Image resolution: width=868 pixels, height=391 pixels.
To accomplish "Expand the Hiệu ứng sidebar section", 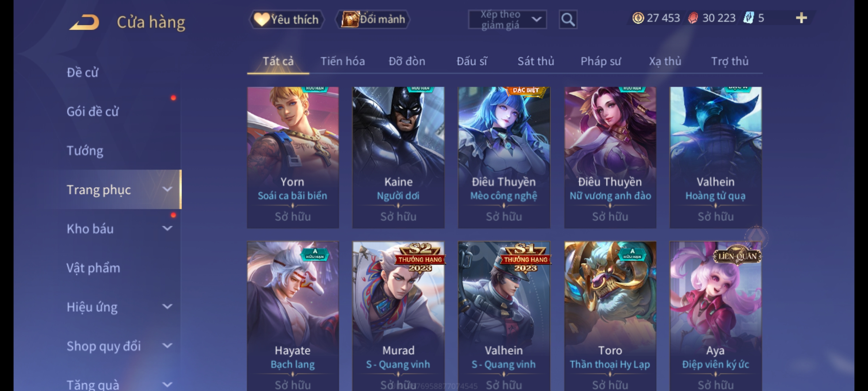I will [x=118, y=307].
